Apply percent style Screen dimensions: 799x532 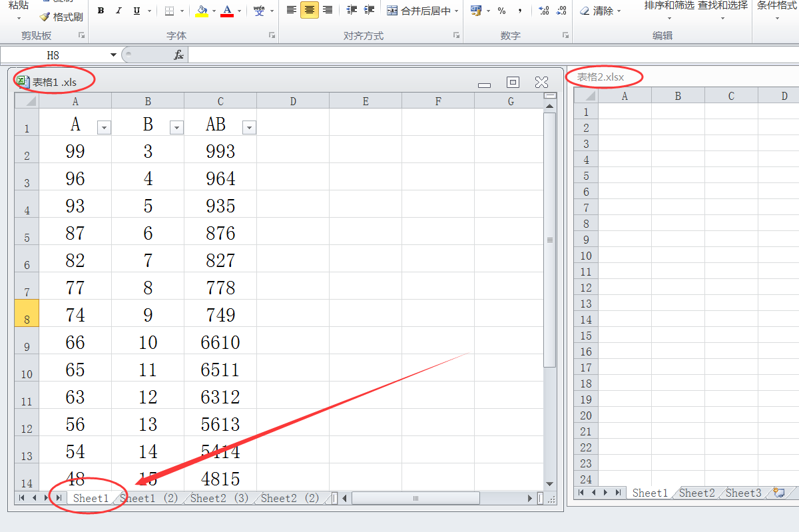point(501,11)
